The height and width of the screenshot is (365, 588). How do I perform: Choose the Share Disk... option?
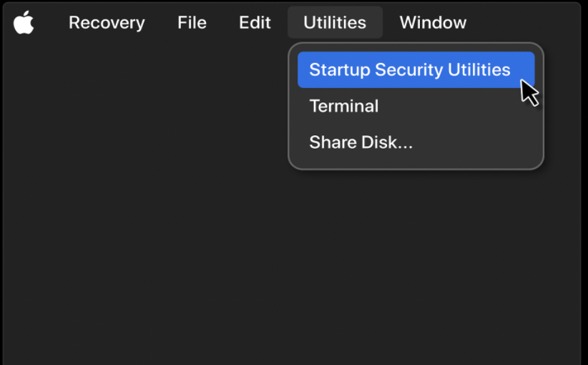(361, 142)
